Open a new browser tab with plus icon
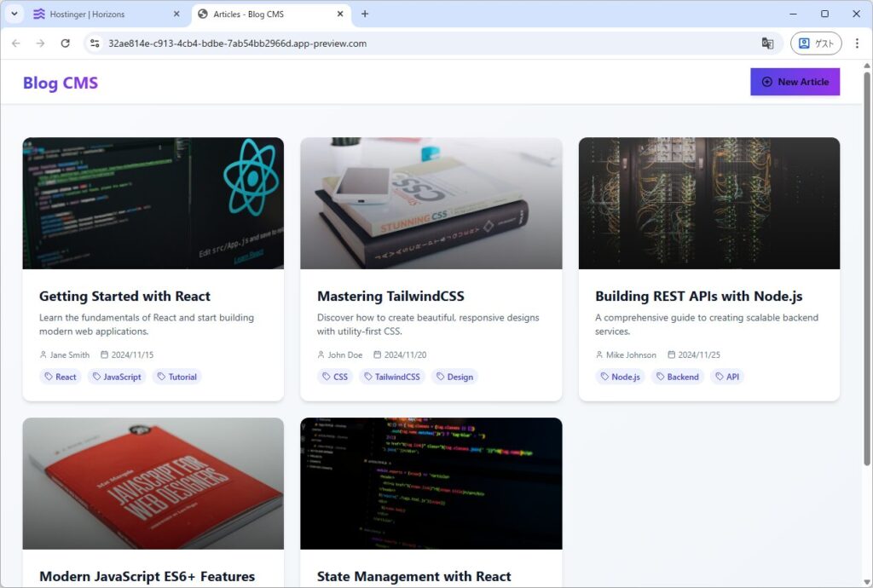Screen dimensions: 873x588 point(365,14)
